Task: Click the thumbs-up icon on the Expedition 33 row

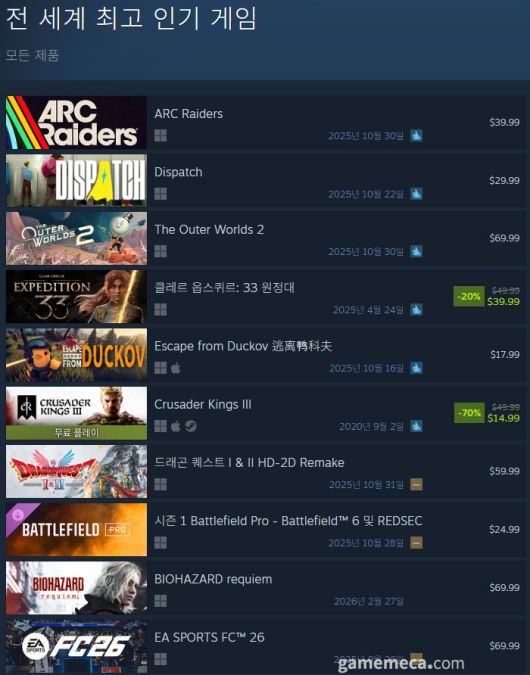Action: (x=416, y=310)
